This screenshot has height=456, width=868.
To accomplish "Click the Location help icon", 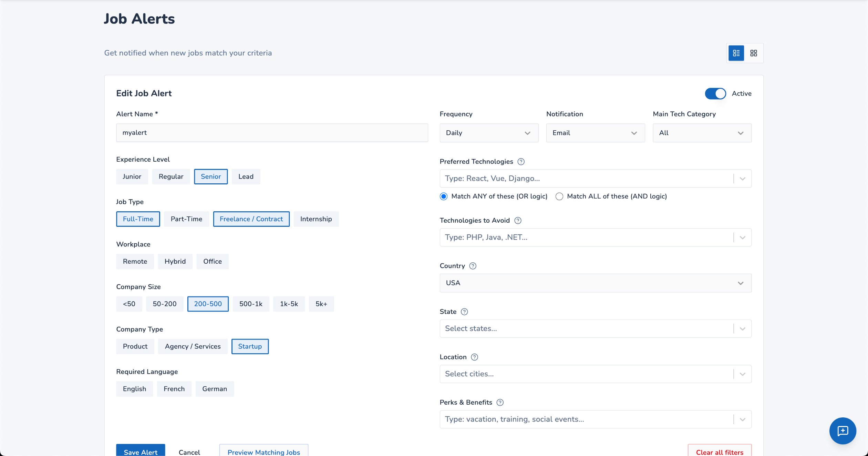I will [474, 357].
